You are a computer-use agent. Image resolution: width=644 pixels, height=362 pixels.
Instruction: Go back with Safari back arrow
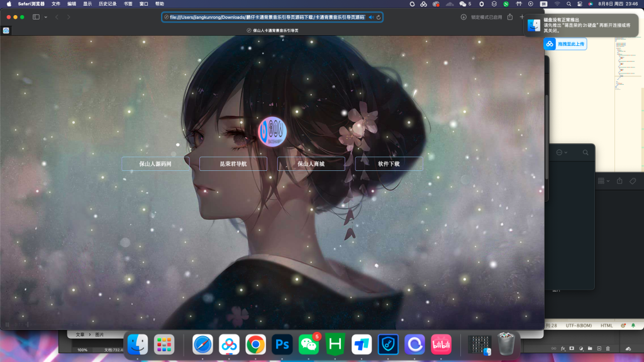(57, 17)
